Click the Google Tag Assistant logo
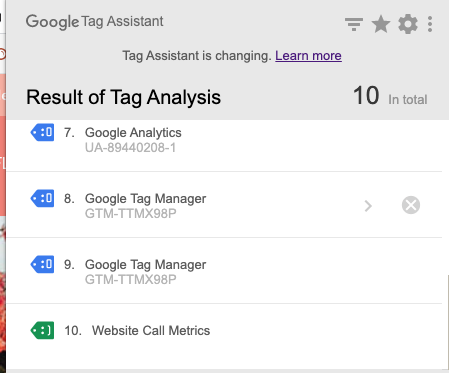 95,22
